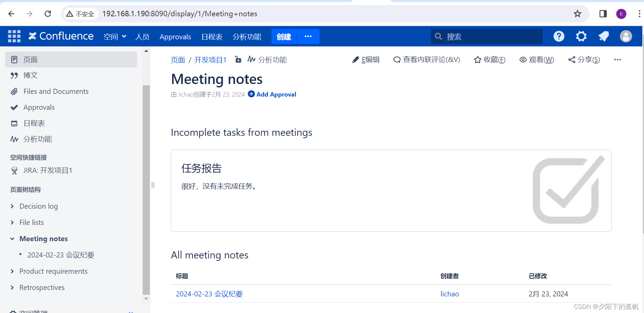
Task: Open 2024-02-23 会议纪要 in page tree
Action: pyautogui.click(x=61, y=255)
